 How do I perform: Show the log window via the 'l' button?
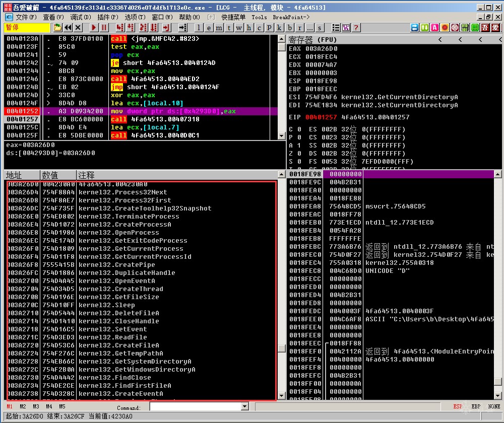[x=199, y=28]
